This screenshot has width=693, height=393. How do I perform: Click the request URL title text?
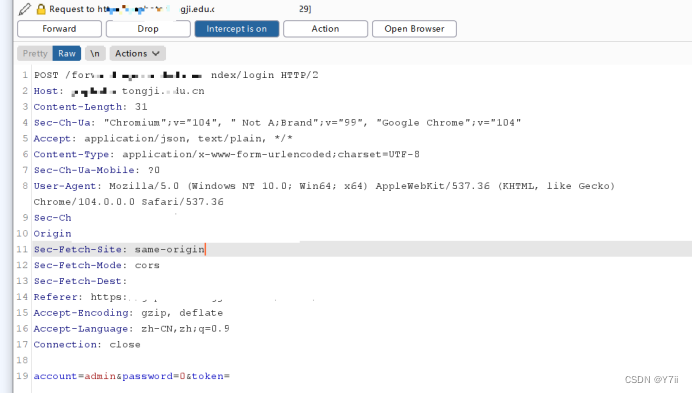click(x=180, y=9)
